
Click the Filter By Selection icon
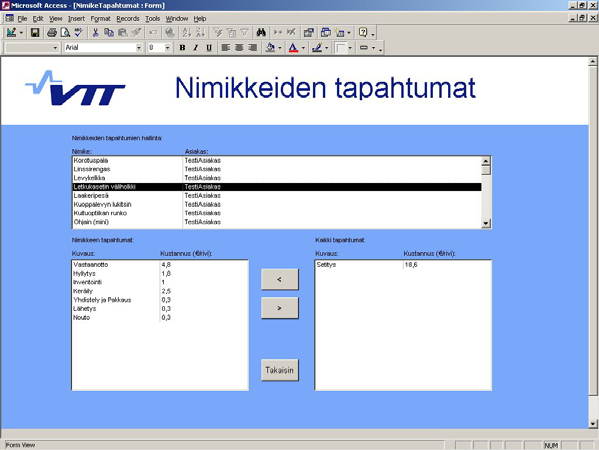coord(218,33)
